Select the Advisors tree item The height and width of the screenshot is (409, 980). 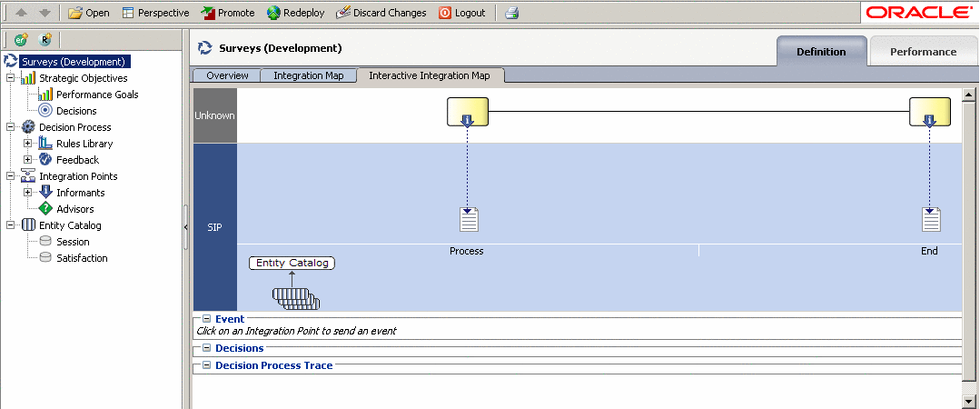coord(74,209)
